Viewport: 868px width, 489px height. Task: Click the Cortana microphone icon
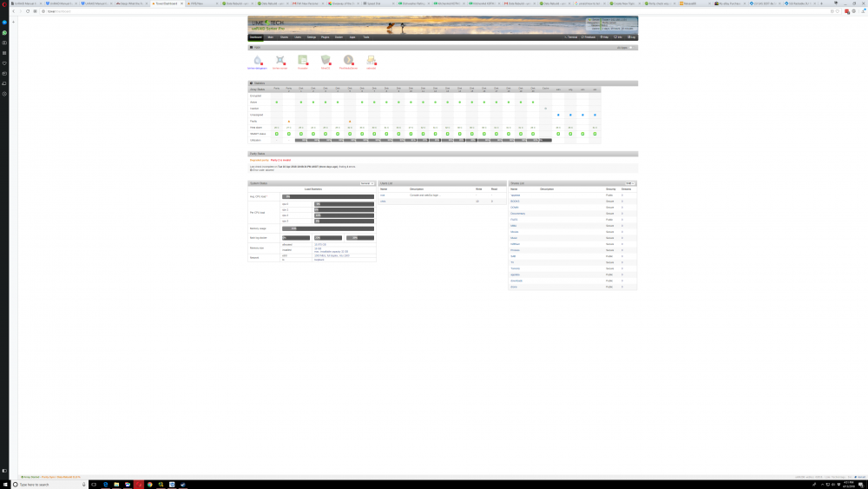[83, 485]
